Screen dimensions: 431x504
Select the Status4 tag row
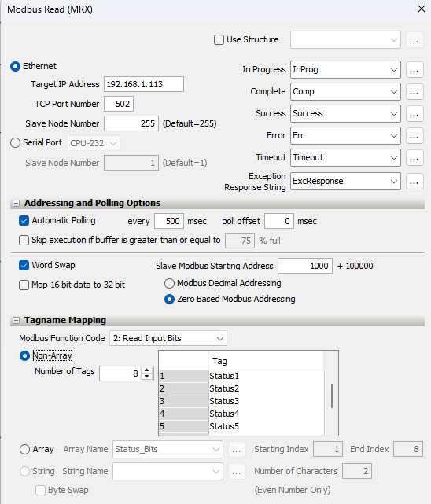[266, 414]
